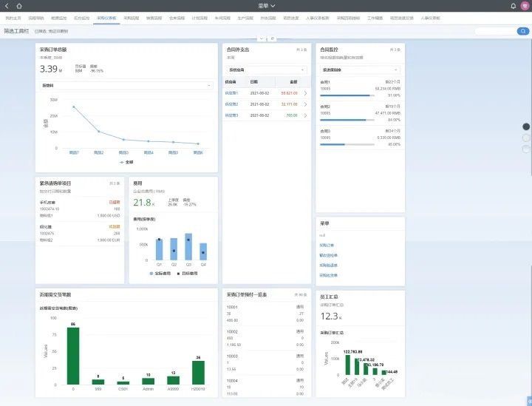
Task: Click the search input field
Action: click(495, 31)
